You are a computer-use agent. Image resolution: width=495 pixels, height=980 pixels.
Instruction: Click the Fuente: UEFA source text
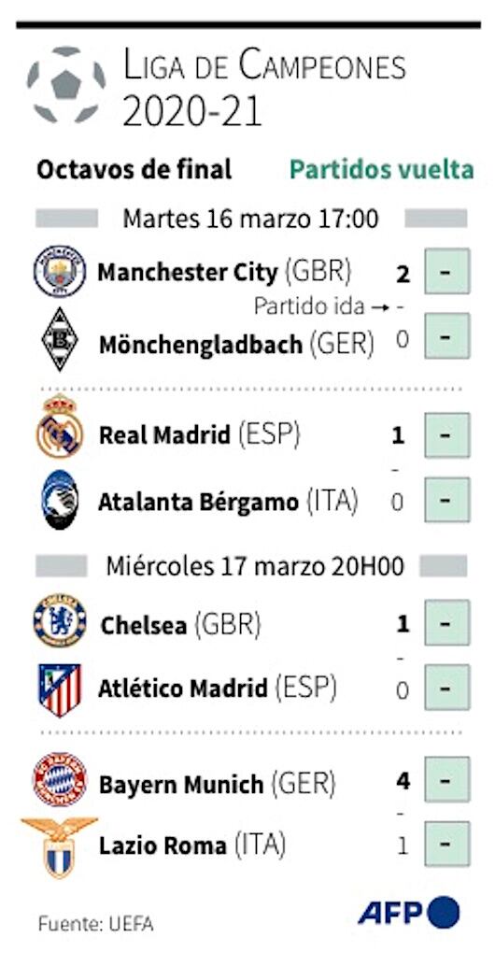(x=95, y=924)
